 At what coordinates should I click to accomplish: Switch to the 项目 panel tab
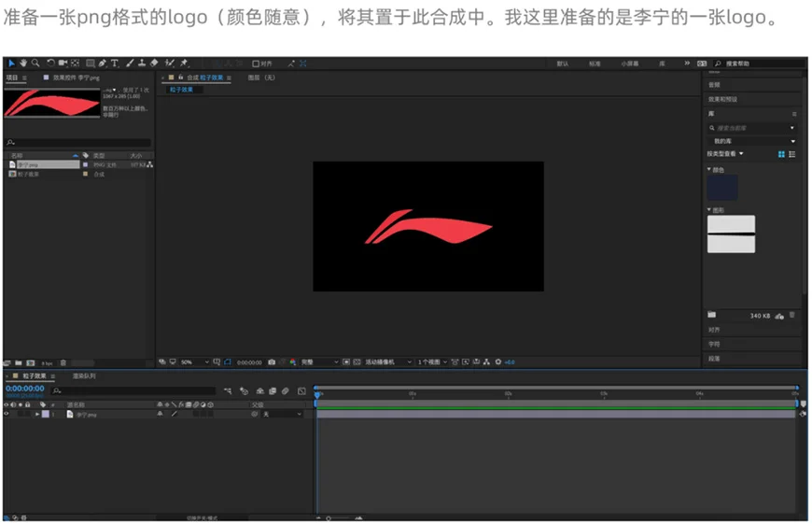tap(12, 78)
